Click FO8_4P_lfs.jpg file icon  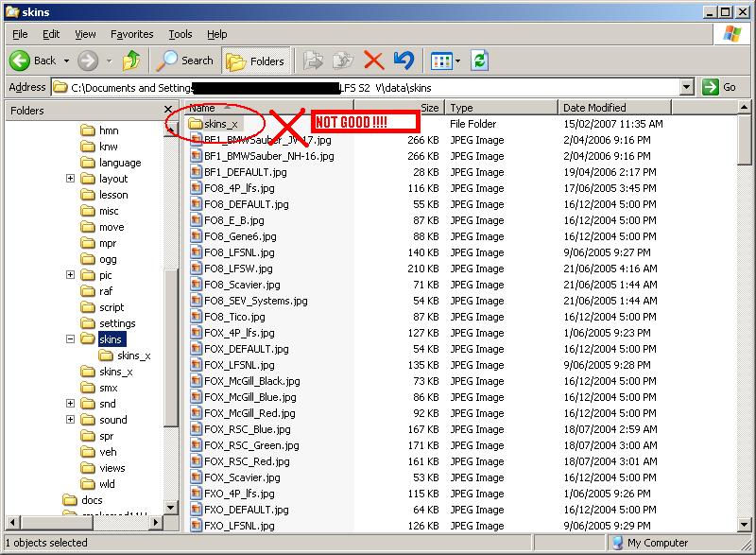(196, 188)
